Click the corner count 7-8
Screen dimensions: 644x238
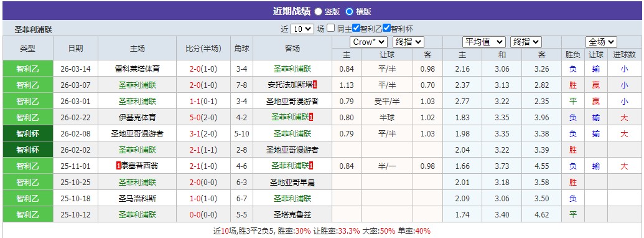[x=241, y=85]
